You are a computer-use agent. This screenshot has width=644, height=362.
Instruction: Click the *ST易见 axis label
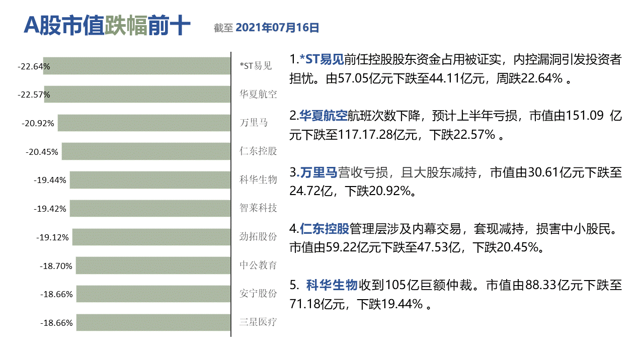256,66
